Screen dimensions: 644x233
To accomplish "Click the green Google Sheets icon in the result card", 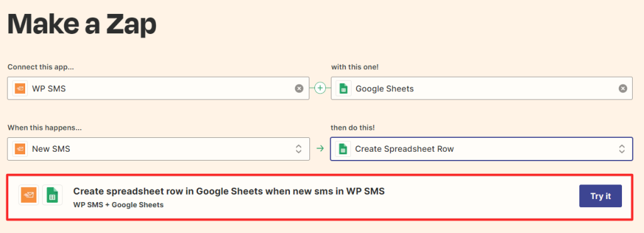I will coord(52,195).
